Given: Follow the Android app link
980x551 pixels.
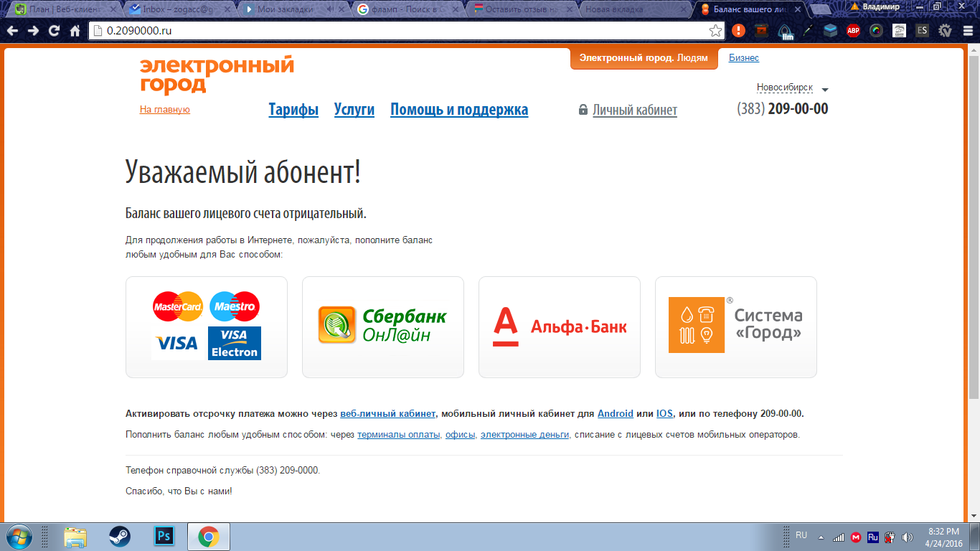Looking at the screenshot, I should click(x=616, y=414).
